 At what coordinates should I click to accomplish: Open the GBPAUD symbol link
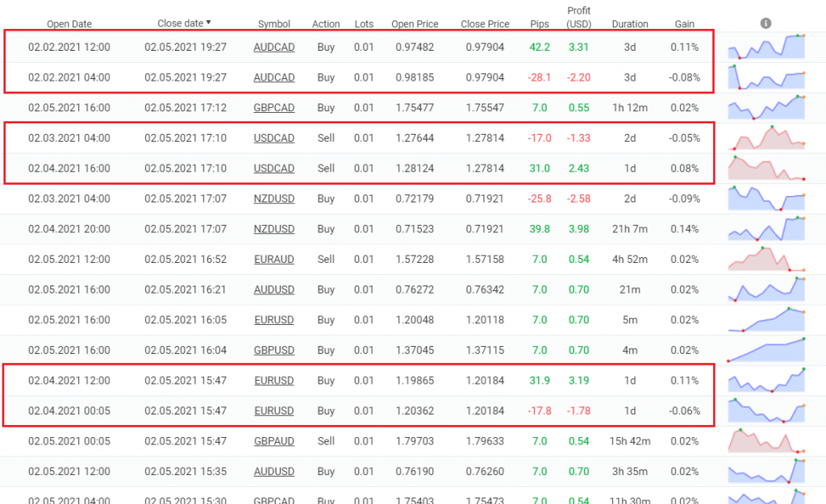point(274,441)
